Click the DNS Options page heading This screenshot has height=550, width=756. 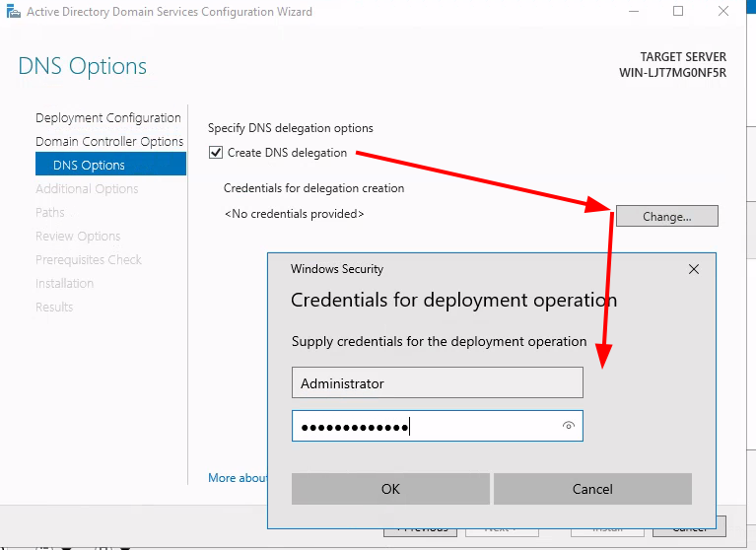pyautogui.click(x=83, y=66)
